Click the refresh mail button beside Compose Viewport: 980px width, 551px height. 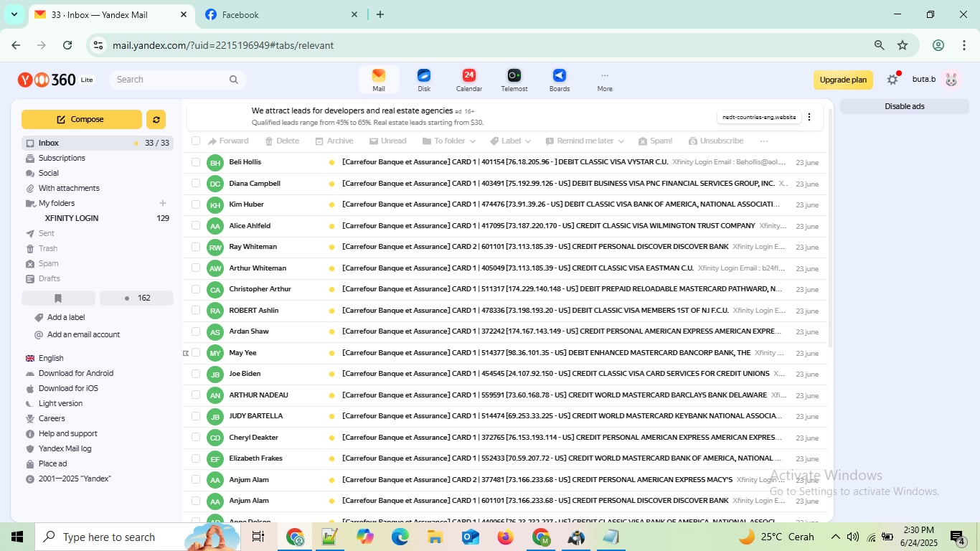pos(156,119)
